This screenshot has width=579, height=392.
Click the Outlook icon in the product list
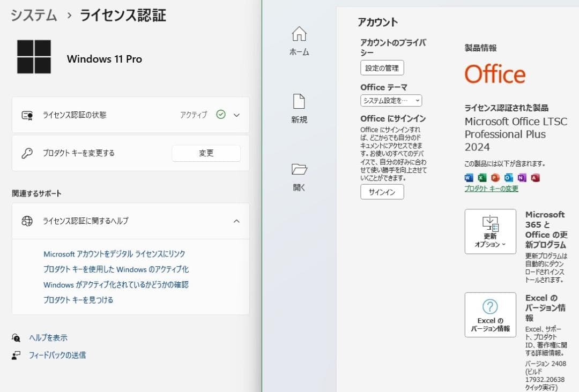pyautogui.click(x=508, y=177)
